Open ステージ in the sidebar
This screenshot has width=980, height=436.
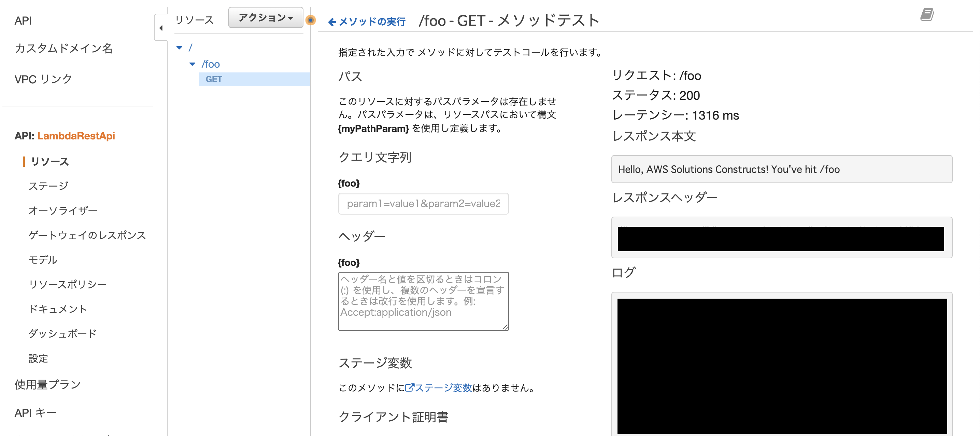tap(48, 186)
